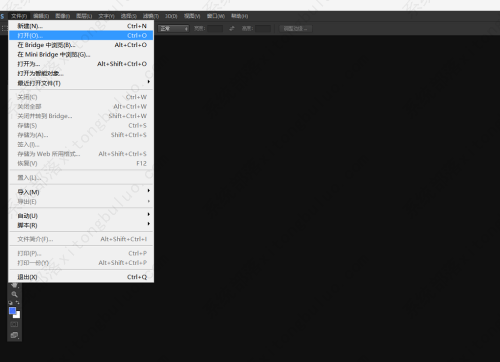Open the 滤镜(T) menu

click(151, 16)
